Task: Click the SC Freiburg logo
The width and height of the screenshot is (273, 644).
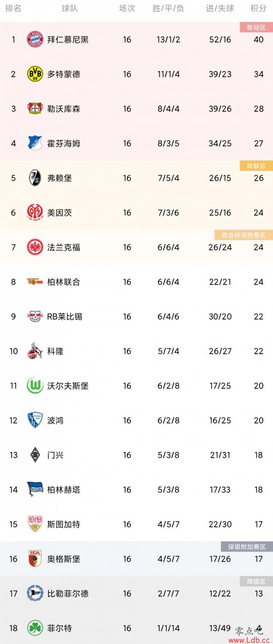Action: click(x=35, y=178)
